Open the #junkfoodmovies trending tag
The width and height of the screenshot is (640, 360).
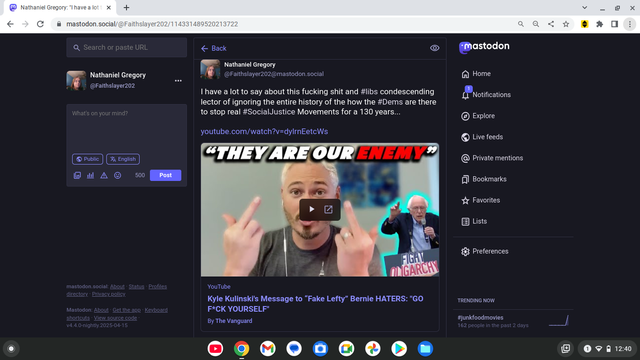480,318
